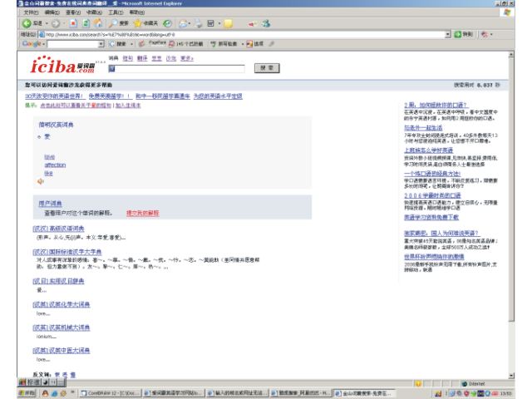The height and width of the screenshot is (399, 532).
Task: Open the Tools (工具) menu
Action: click(x=116, y=12)
